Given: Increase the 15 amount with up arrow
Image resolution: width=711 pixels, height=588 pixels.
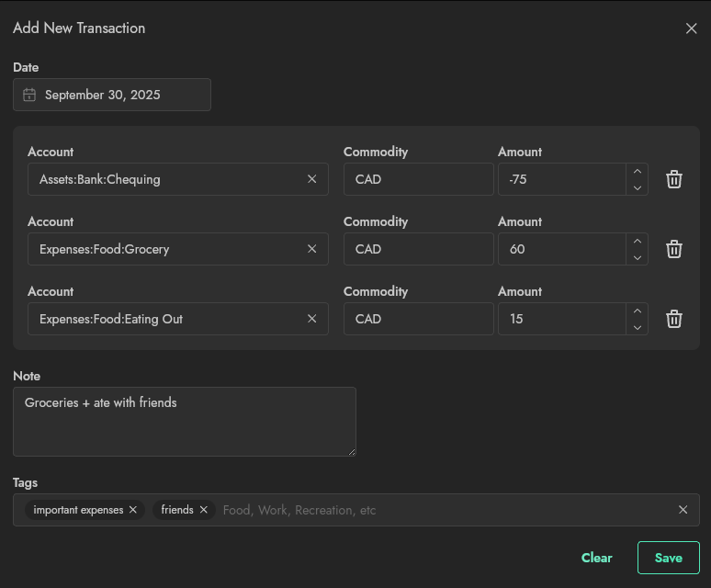Looking at the screenshot, I should point(638,311).
